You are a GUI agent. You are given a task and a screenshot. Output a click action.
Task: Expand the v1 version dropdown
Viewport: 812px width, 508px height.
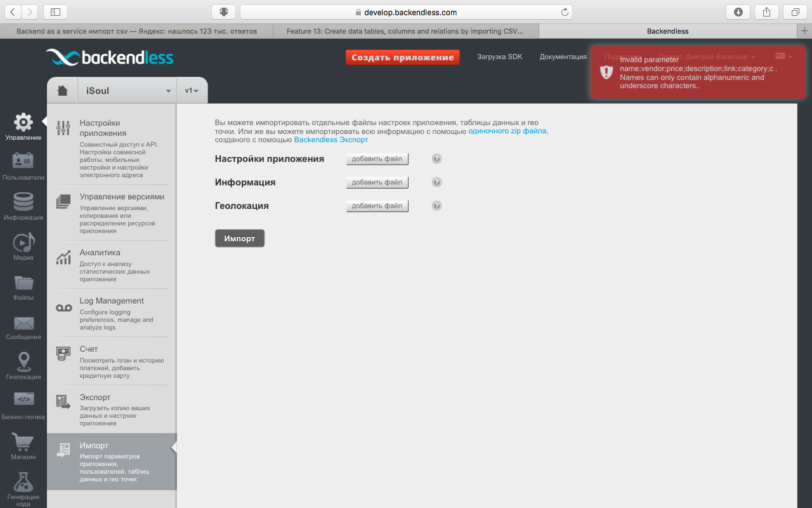point(192,91)
